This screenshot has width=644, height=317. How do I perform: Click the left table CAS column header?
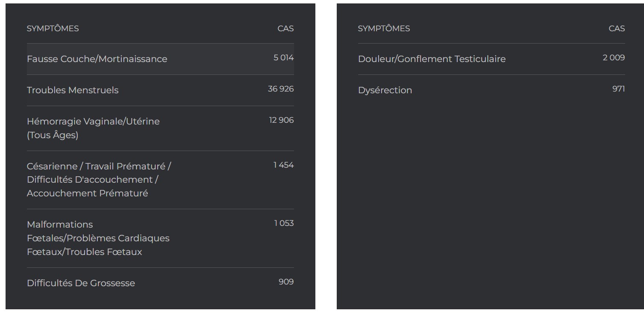pos(285,29)
